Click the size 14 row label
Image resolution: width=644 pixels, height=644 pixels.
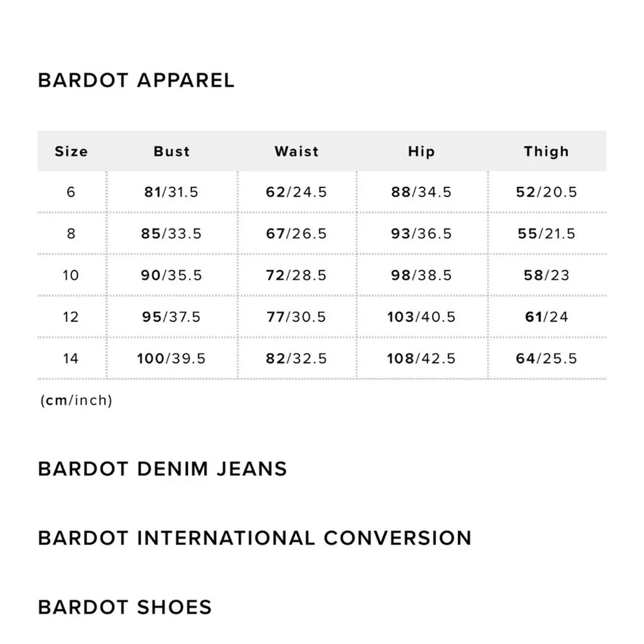tap(71, 358)
